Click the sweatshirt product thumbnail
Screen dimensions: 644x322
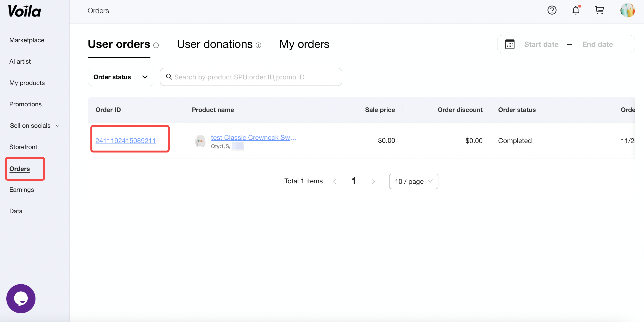pyautogui.click(x=200, y=141)
